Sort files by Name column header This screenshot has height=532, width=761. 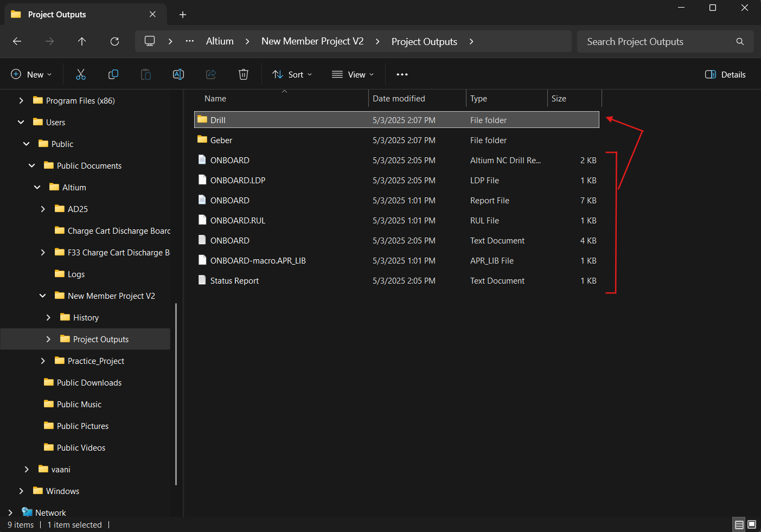coord(281,99)
